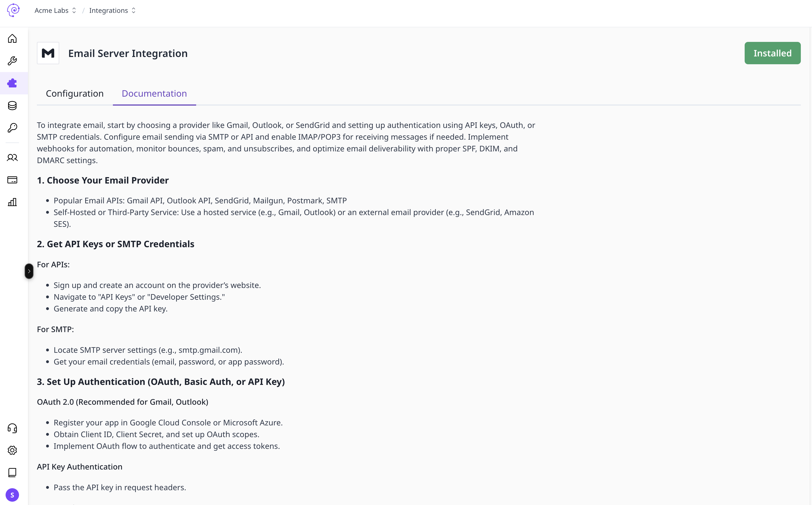This screenshot has width=812, height=505.
Task: Select the puzzle piece integrations icon
Action: click(x=12, y=83)
